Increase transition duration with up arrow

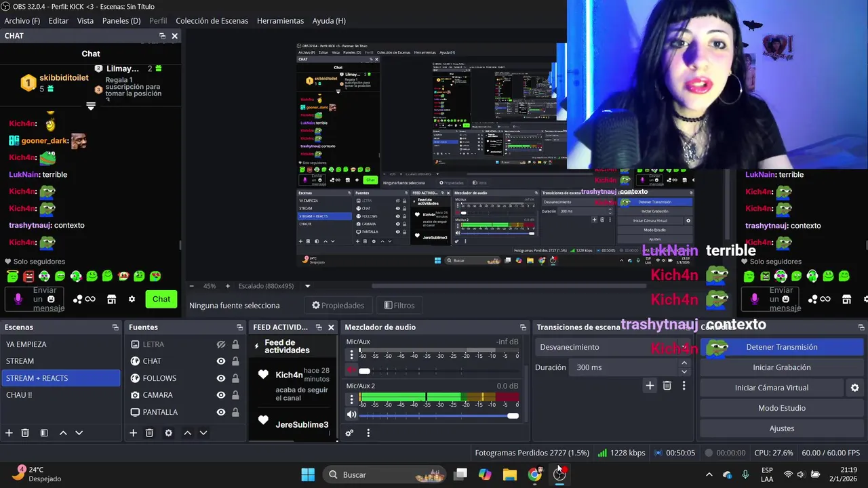point(684,363)
